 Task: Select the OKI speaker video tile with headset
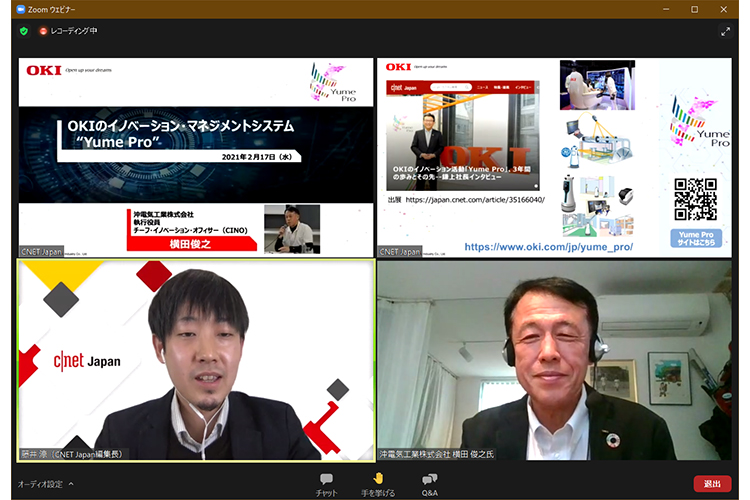(x=554, y=360)
